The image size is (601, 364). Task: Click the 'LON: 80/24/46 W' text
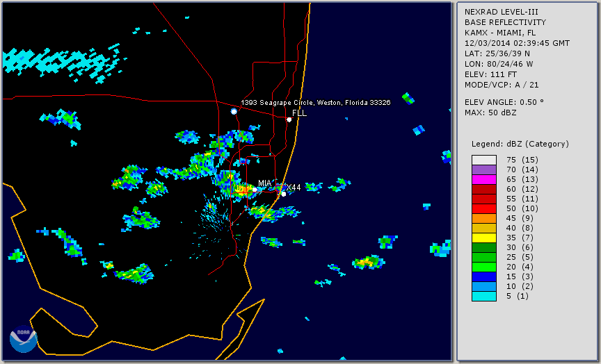point(499,64)
